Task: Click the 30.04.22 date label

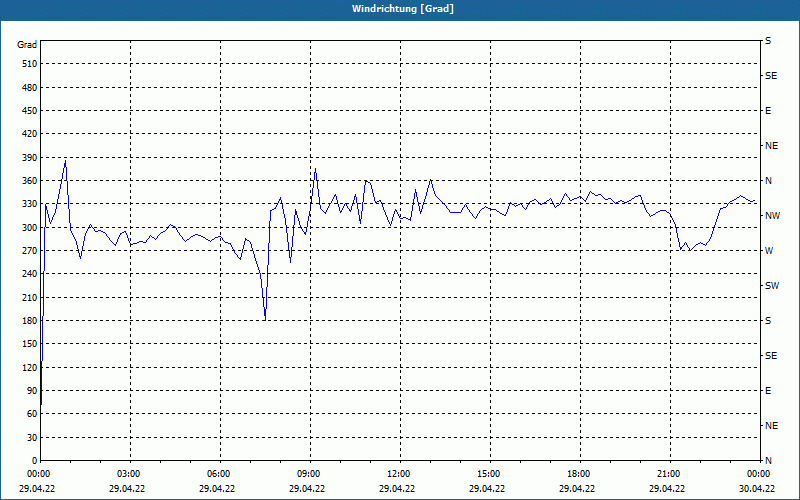Action: coord(757,488)
